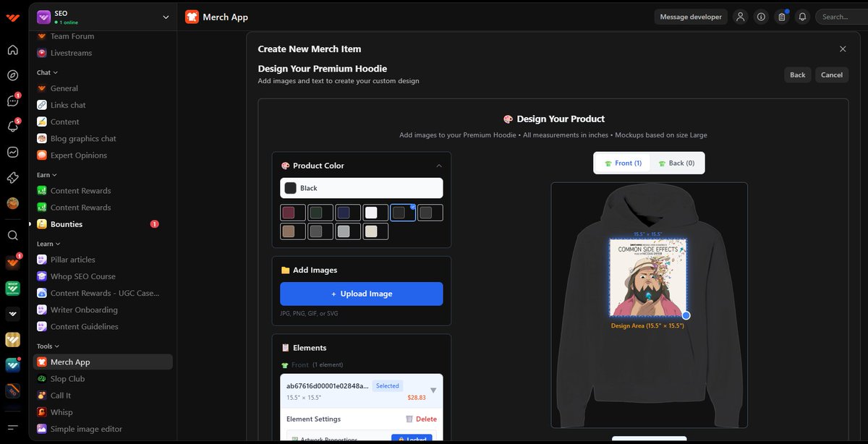The height and width of the screenshot is (444, 868).
Task: Switch to the Back (0) tab
Action: click(676, 163)
